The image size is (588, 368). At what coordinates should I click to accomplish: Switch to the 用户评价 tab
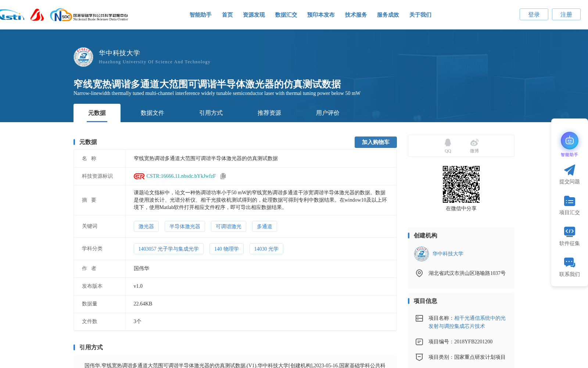click(x=328, y=113)
